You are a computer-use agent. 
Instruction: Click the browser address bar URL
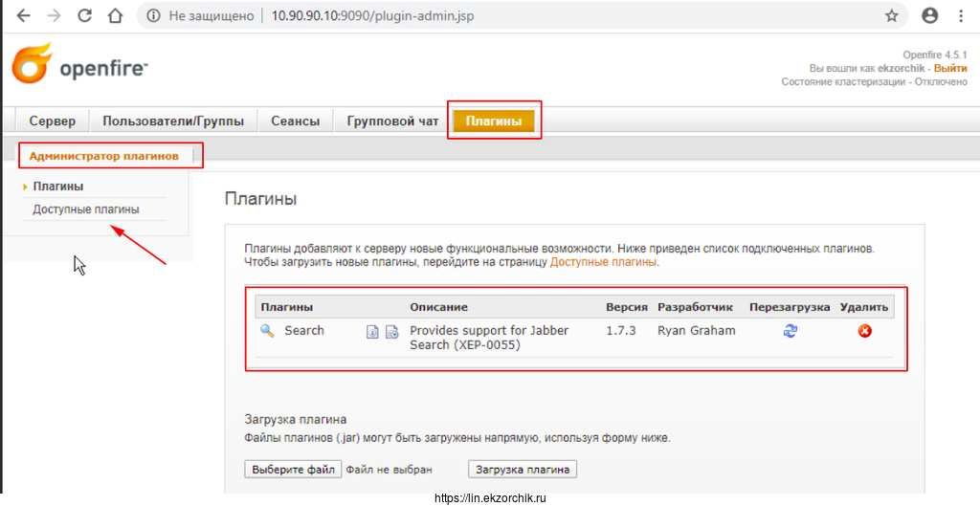[x=372, y=16]
